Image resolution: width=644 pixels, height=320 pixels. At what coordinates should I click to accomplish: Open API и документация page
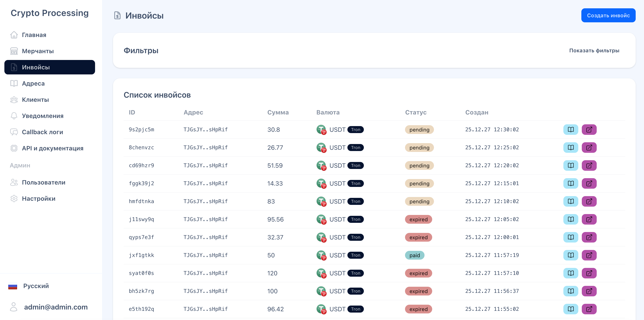pyautogui.click(x=53, y=148)
